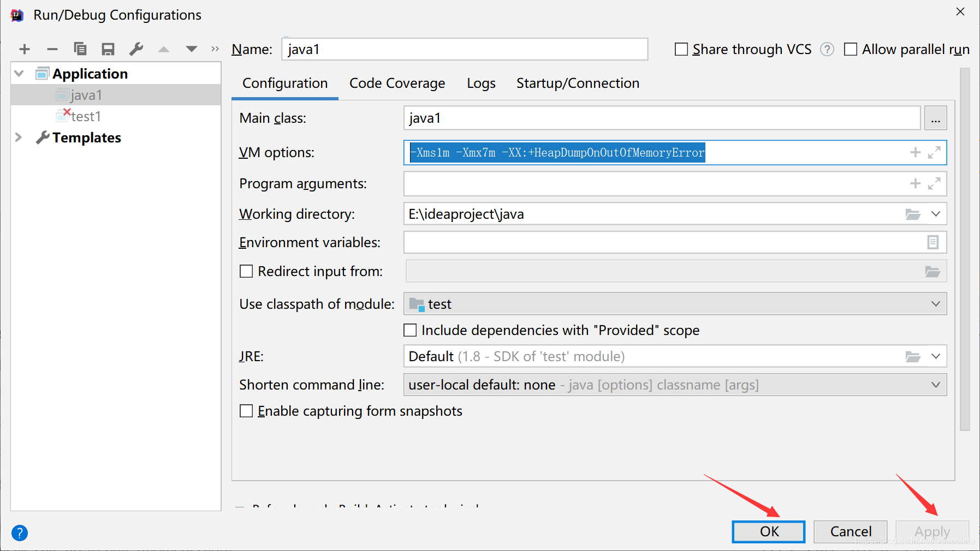Open working directory dropdown arrow
980x551 pixels.
click(x=936, y=214)
